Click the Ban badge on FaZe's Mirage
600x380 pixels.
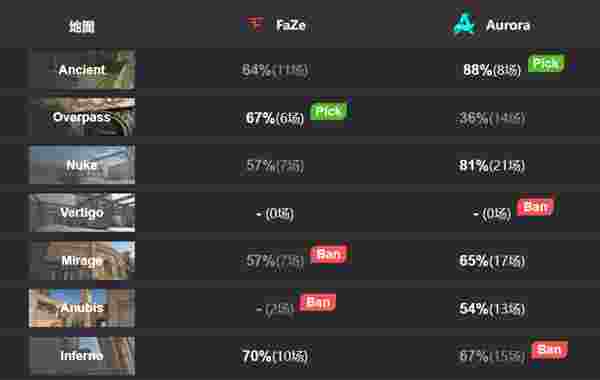coord(329,254)
